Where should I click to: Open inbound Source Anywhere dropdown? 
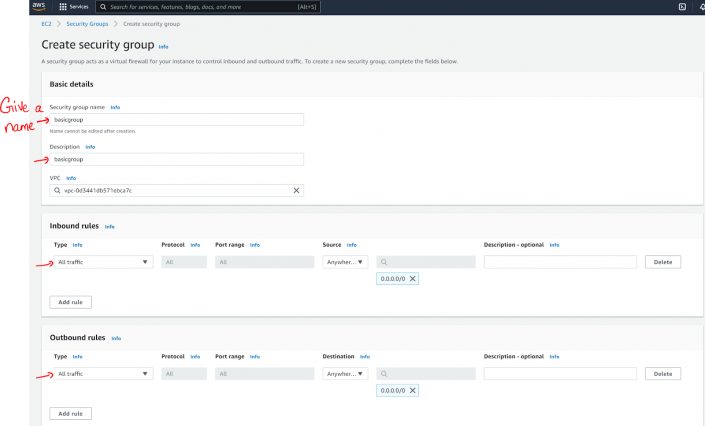346,262
